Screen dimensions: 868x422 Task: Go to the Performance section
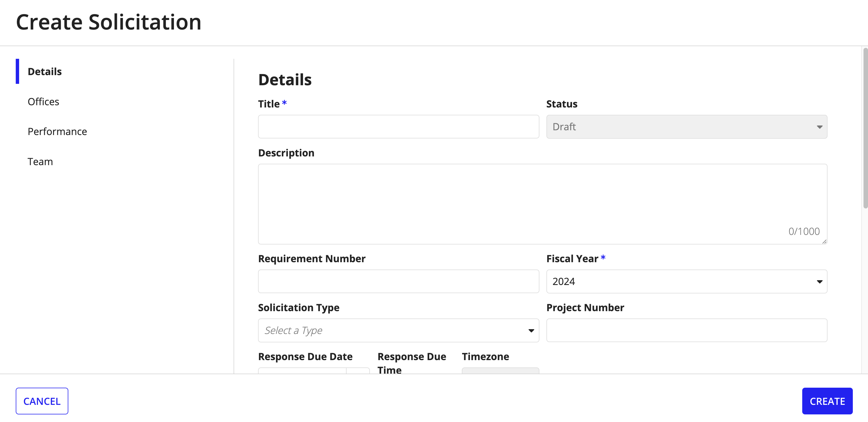pos(57,132)
